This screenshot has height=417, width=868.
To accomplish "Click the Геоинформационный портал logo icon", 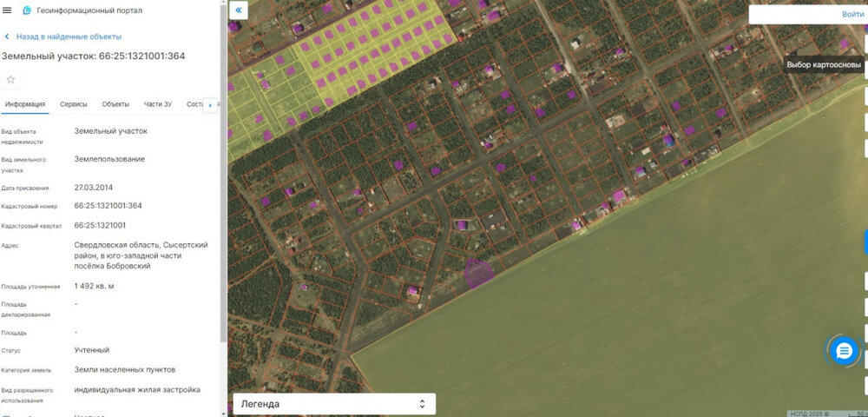I will coord(27,10).
